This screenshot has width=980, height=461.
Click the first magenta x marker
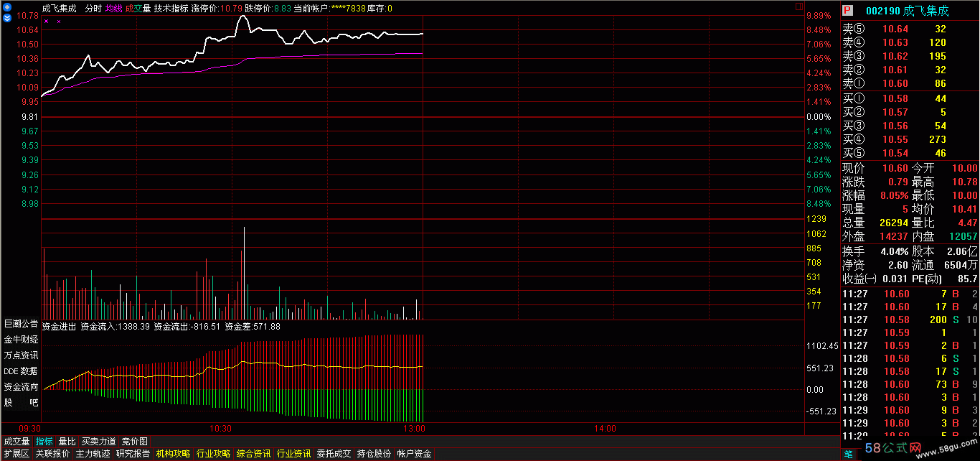click(47, 22)
